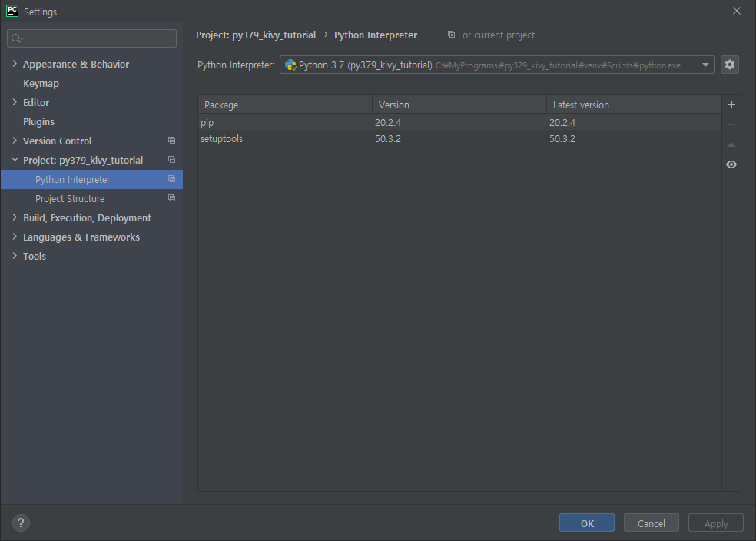Expand the Languages & Frameworks section

tap(15, 237)
